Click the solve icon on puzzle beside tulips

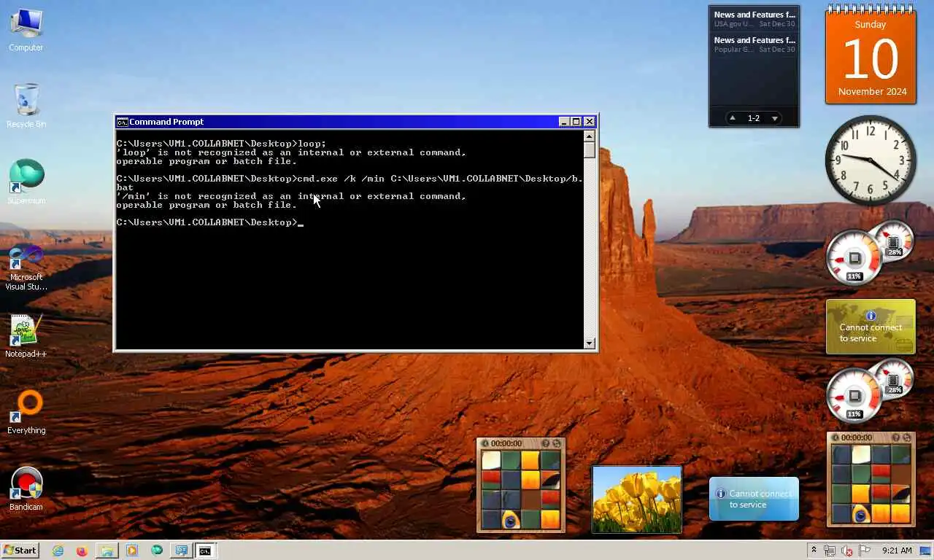557,443
